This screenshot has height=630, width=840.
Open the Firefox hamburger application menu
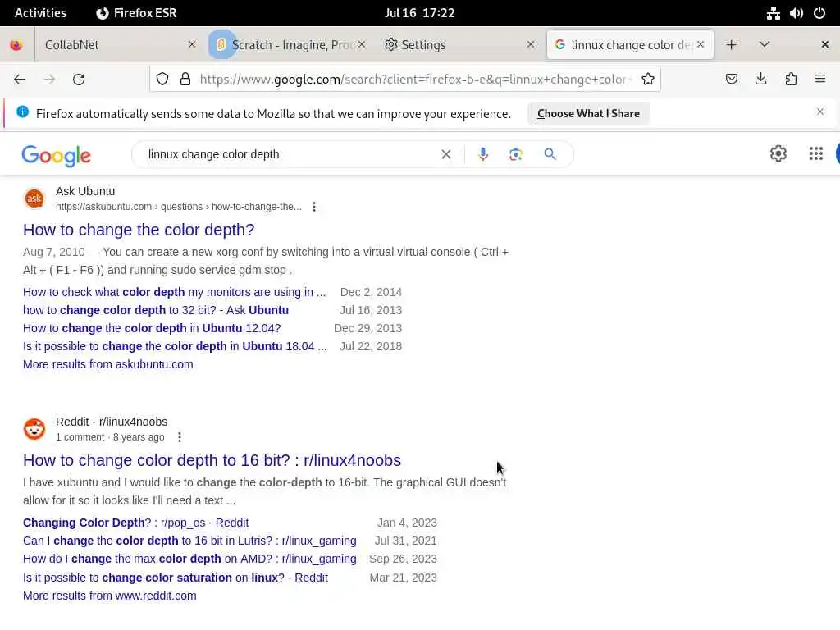click(820, 80)
